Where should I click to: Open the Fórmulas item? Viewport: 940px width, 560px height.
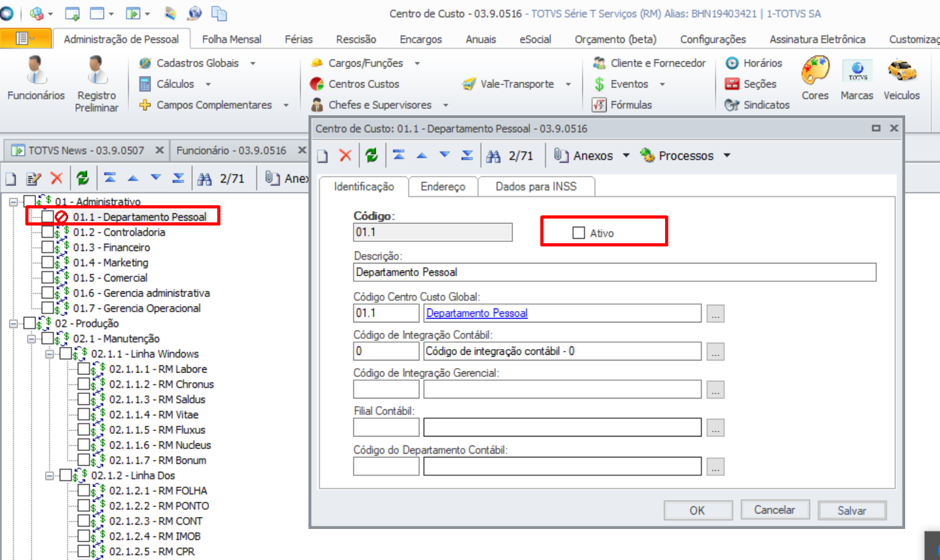[x=622, y=105]
